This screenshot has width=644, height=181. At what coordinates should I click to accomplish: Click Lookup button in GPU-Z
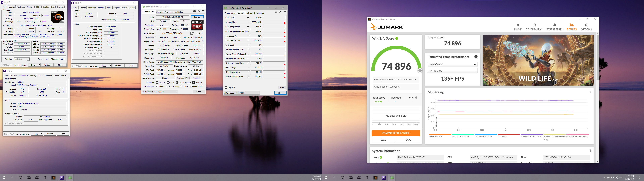pos(197,17)
